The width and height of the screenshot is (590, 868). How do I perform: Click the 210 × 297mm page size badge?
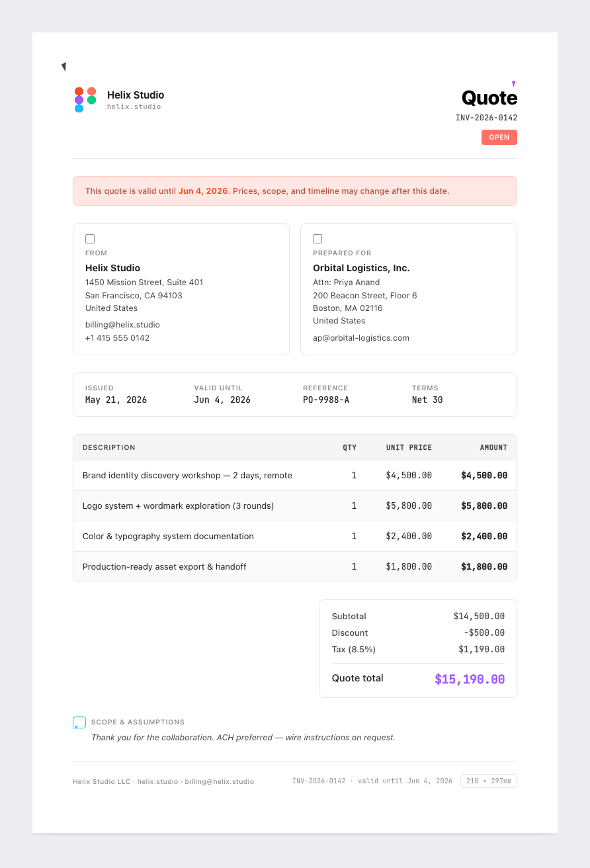[x=489, y=781]
